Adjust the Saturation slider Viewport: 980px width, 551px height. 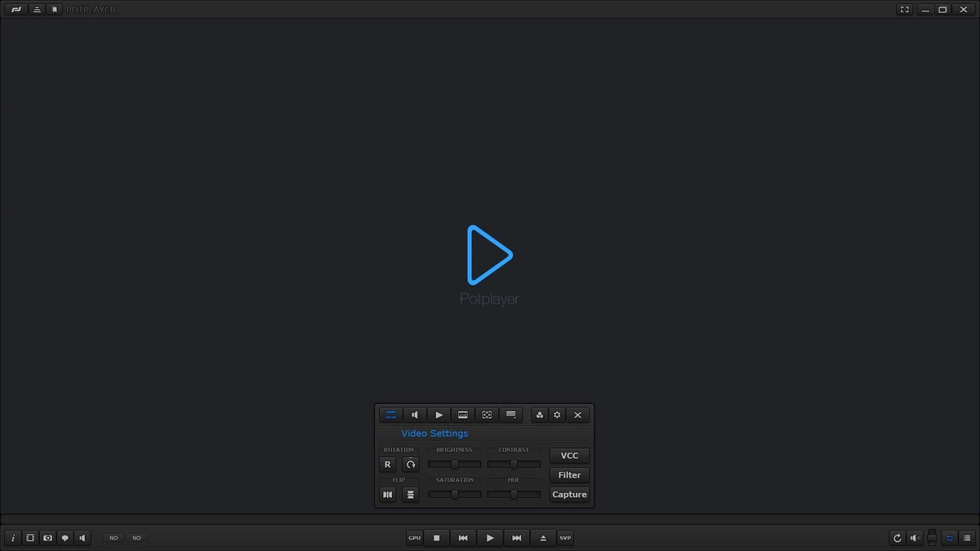point(455,495)
